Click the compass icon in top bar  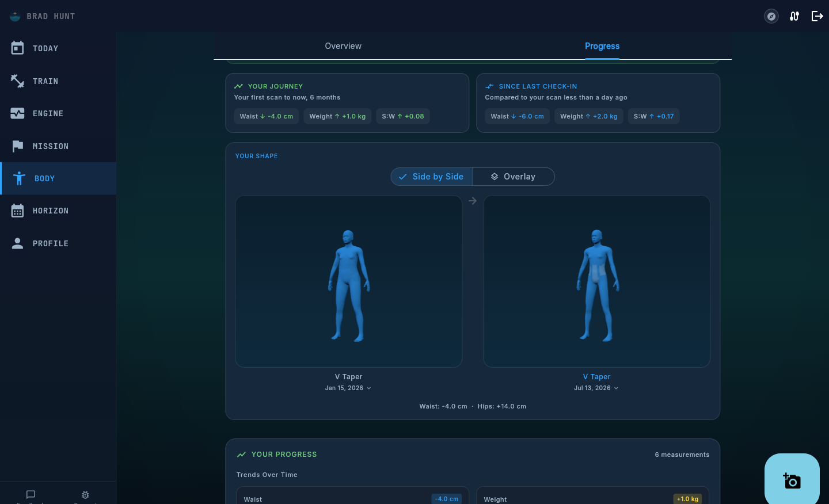click(x=771, y=16)
